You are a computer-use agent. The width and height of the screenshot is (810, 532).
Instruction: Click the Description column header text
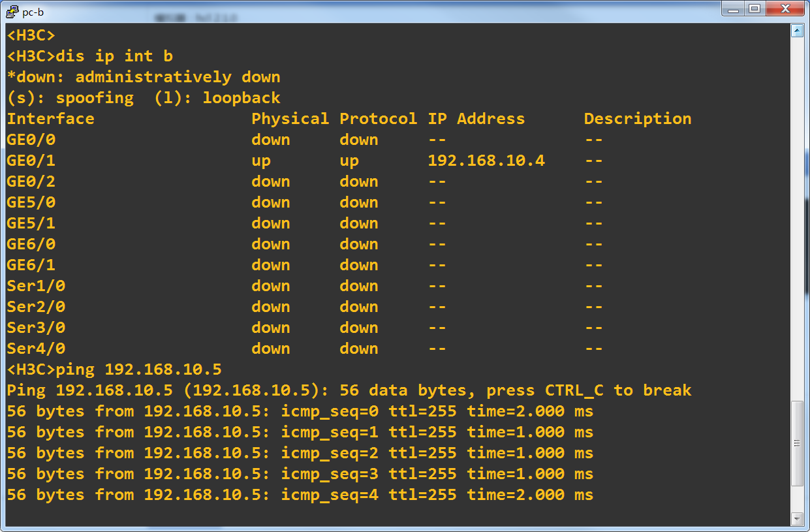pos(637,119)
